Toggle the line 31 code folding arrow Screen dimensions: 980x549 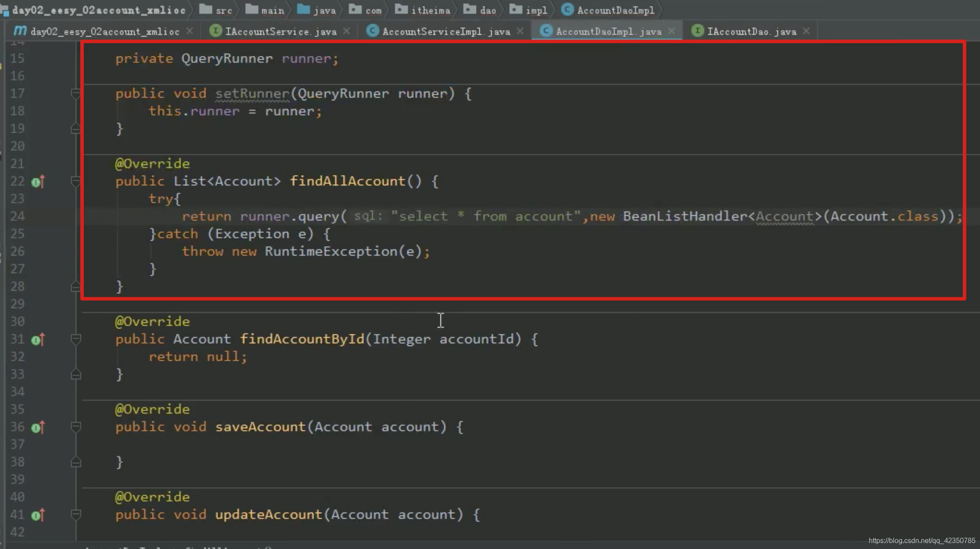[x=76, y=339]
